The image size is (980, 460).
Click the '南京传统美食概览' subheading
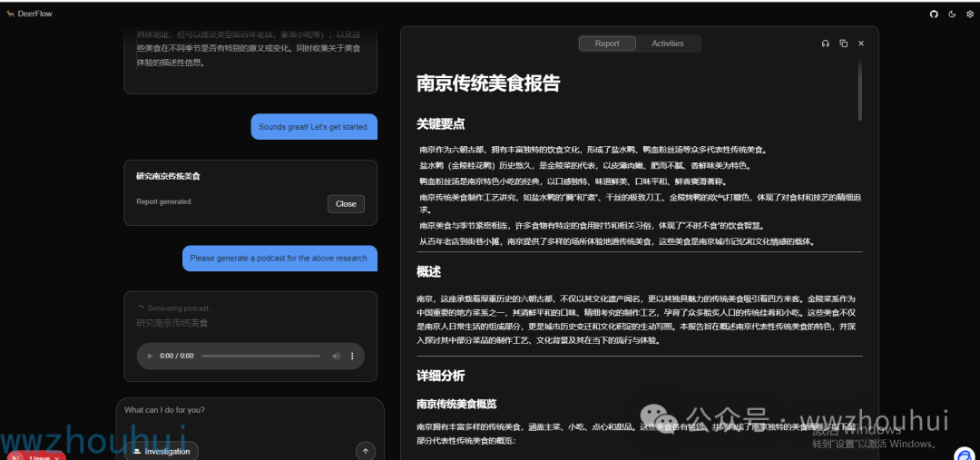[456, 404]
